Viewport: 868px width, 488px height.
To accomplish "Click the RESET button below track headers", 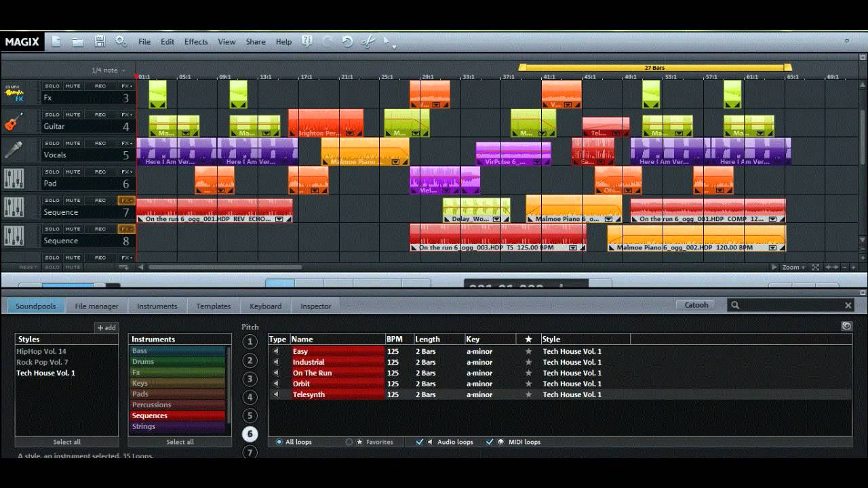I will tap(28, 267).
